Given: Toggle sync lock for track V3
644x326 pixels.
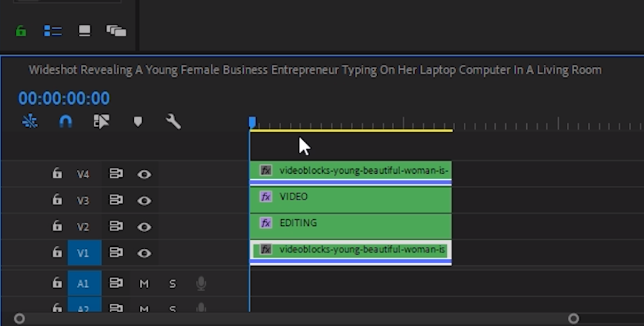Looking at the screenshot, I should click(x=116, y=200).
